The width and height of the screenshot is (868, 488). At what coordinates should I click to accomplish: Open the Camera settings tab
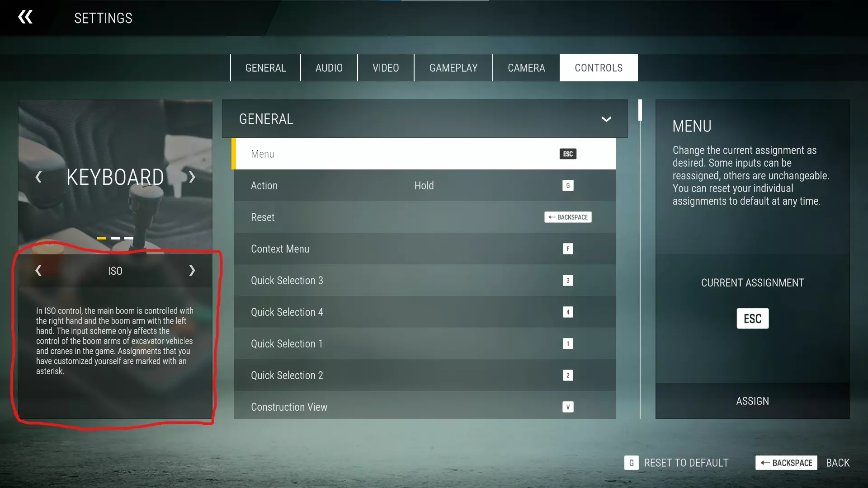pos(526,68)
